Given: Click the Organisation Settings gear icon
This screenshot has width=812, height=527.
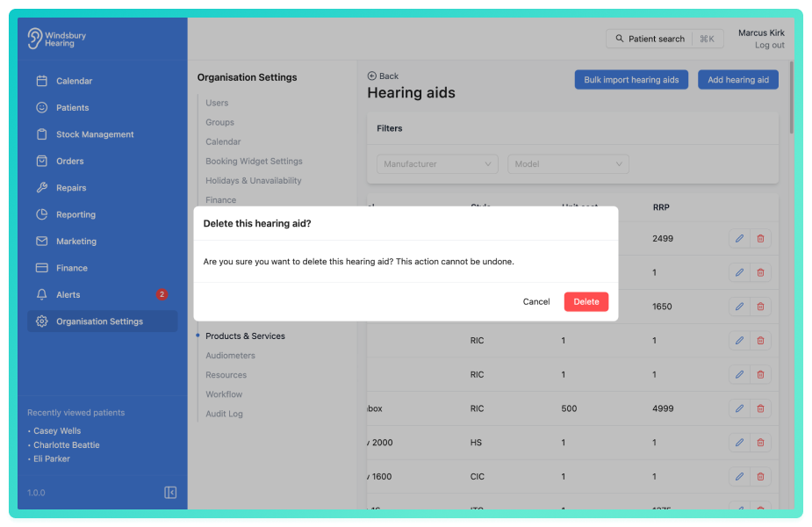Looking at the screenshot, I should tap(42, 321).
